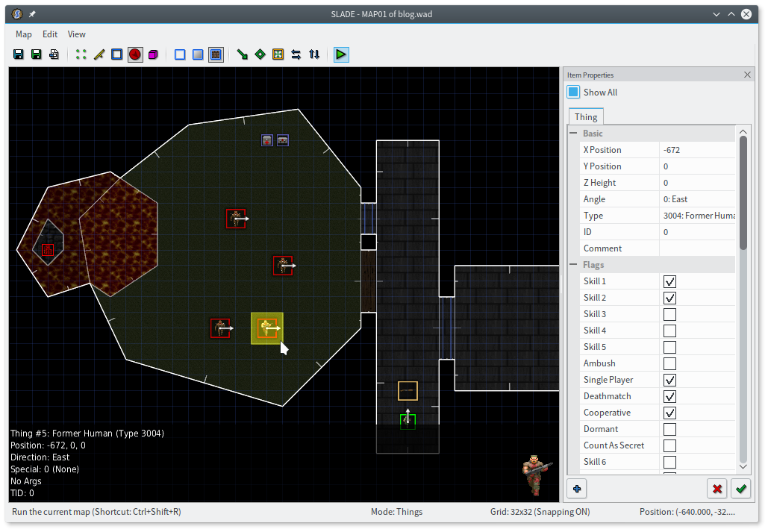This screenshot has width=768, height=532.
Task: Check the Skill 4 flag
Action: pyautogui.click(x=669, y=331)
